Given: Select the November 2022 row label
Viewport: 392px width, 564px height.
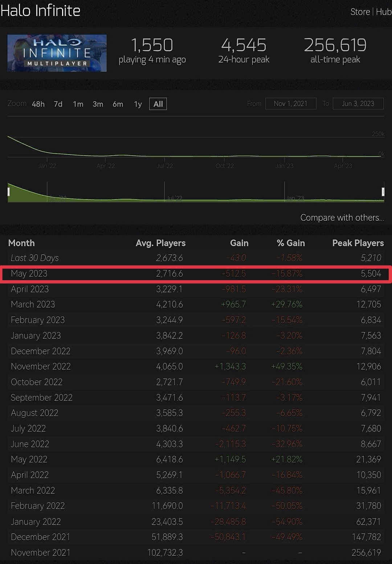Looking at the screenshot, I should click(x=41, y=367).
